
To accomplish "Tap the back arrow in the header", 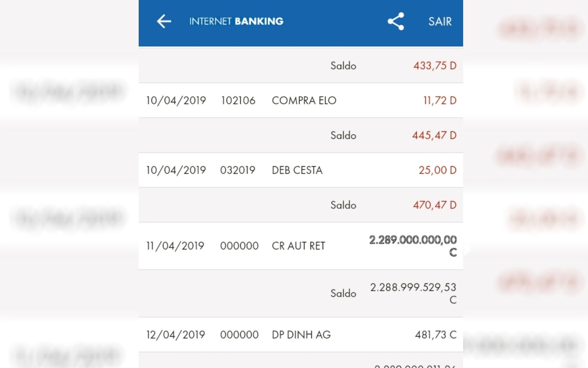I will (163, 21).
